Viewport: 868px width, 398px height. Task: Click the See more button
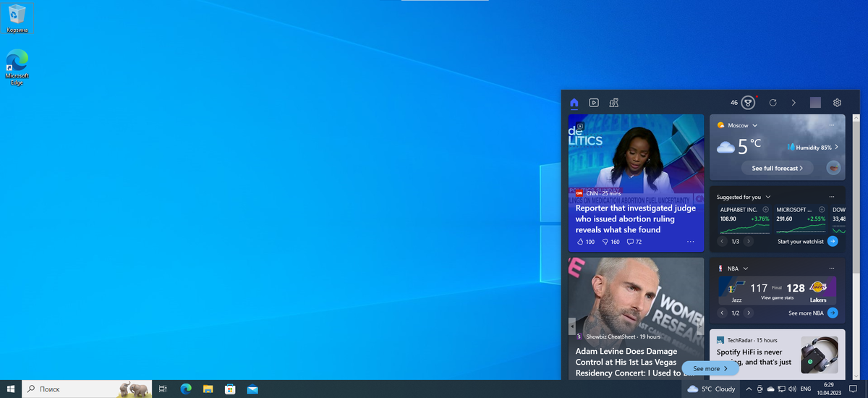[710, 368]
